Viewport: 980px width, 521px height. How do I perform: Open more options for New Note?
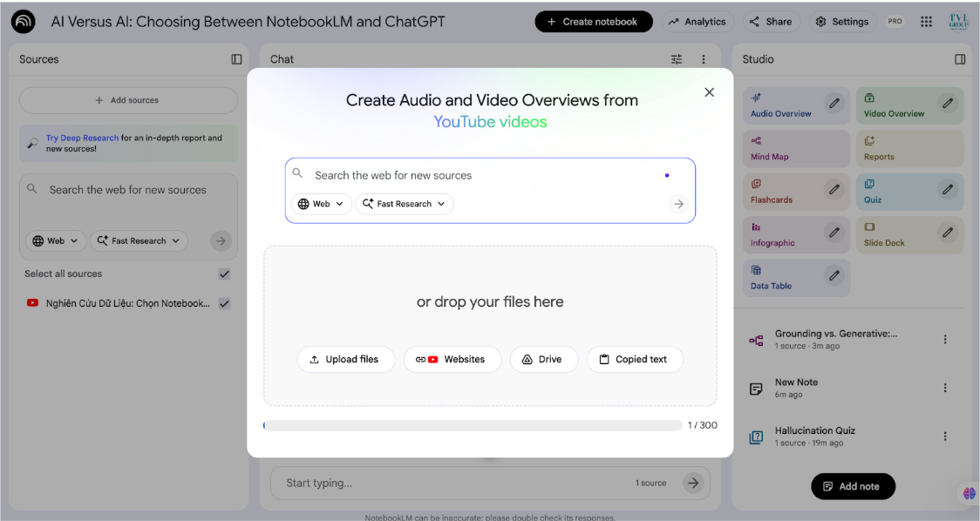tap(945, 388)
